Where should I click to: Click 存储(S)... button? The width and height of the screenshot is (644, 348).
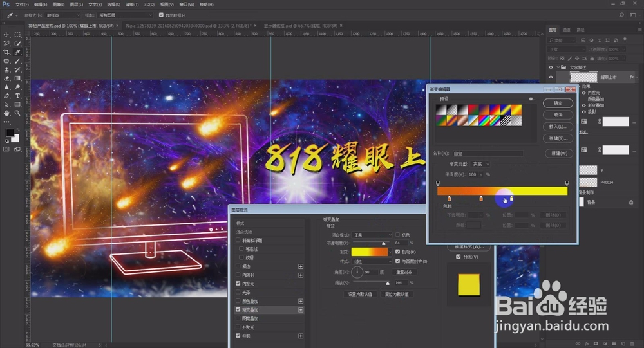coord(558,138)
